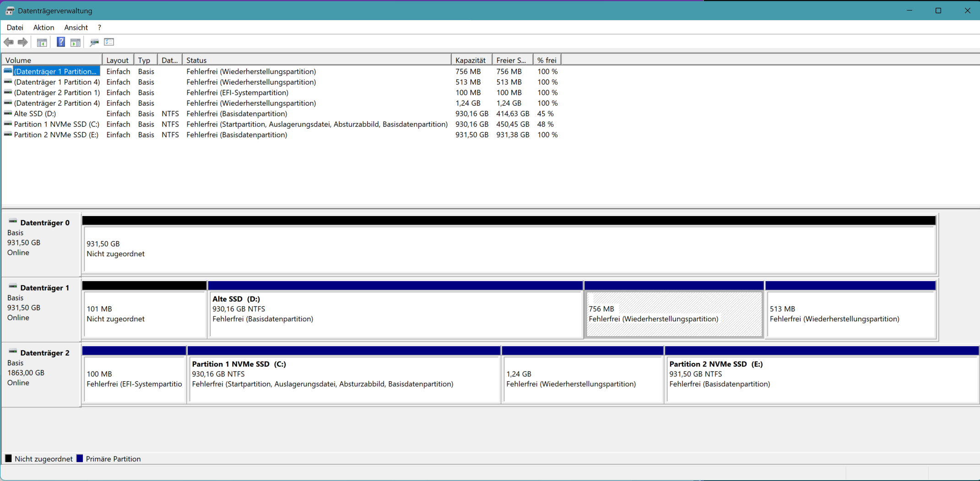The width and height of the screenshot is (980, 481).
Task: Sort by the Layout column header
Action: [x=118, y=60]
